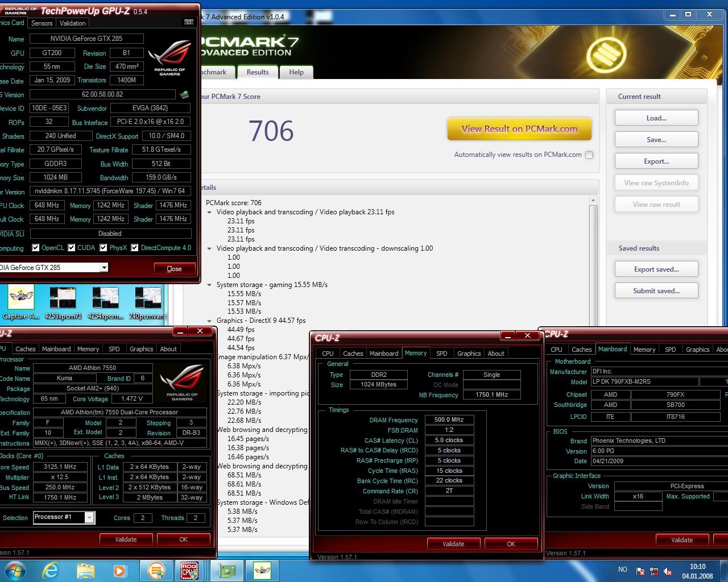Switch to the Help tab in PCMark 7

(296, 72)
